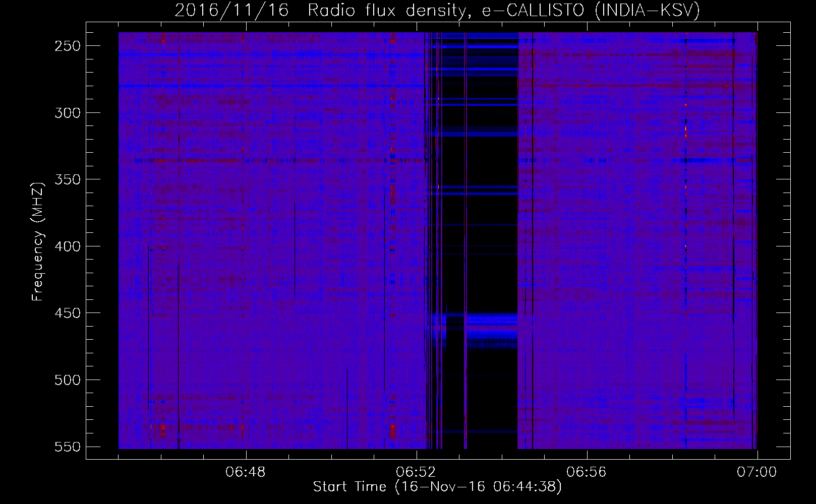The width and height of the screenshot is (816, 504).
Task: Click the 06:52 time tick label
Action: click(x=416, y=472)
